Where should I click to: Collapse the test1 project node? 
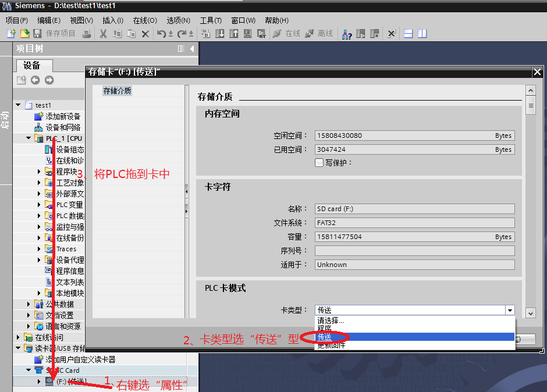click(19, 105)
